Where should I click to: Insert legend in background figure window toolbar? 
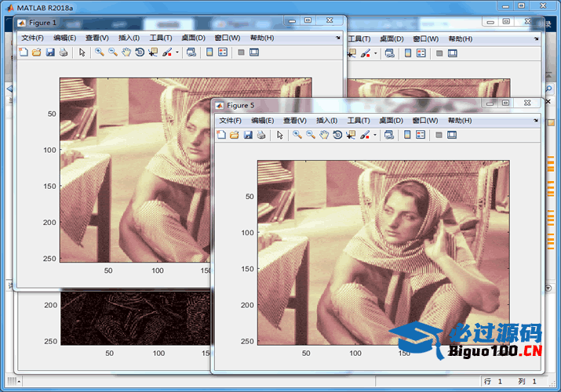421,53
